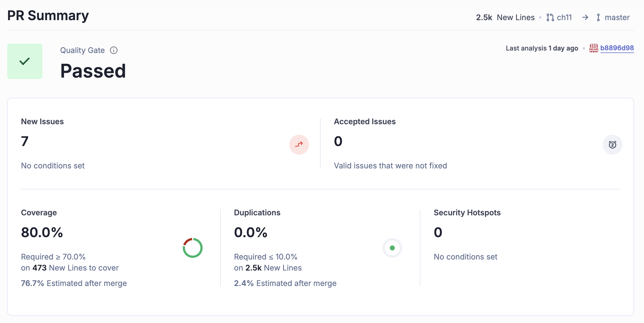Click the green Passed checkmark badge
Image resolution: width=644 pixels, height=323 pixels.
[x=25, y=61]
